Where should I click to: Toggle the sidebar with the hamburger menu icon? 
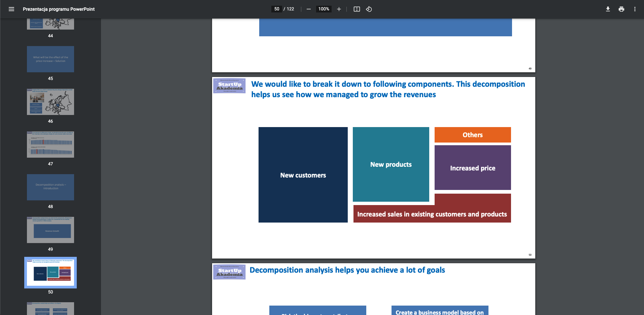click(11, 9)
